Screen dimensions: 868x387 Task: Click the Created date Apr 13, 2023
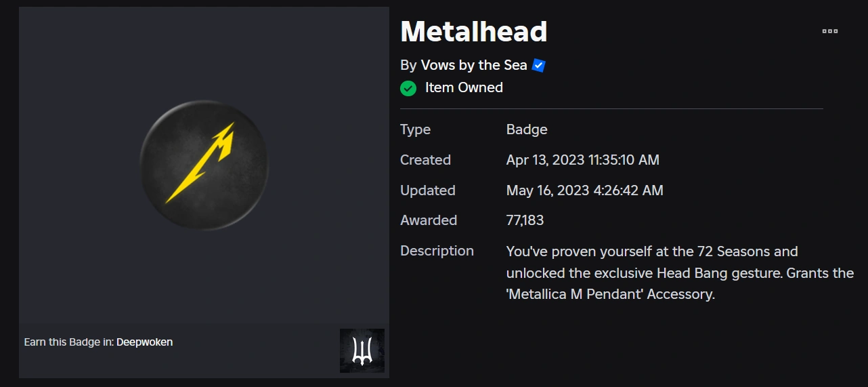click(582, 160)
